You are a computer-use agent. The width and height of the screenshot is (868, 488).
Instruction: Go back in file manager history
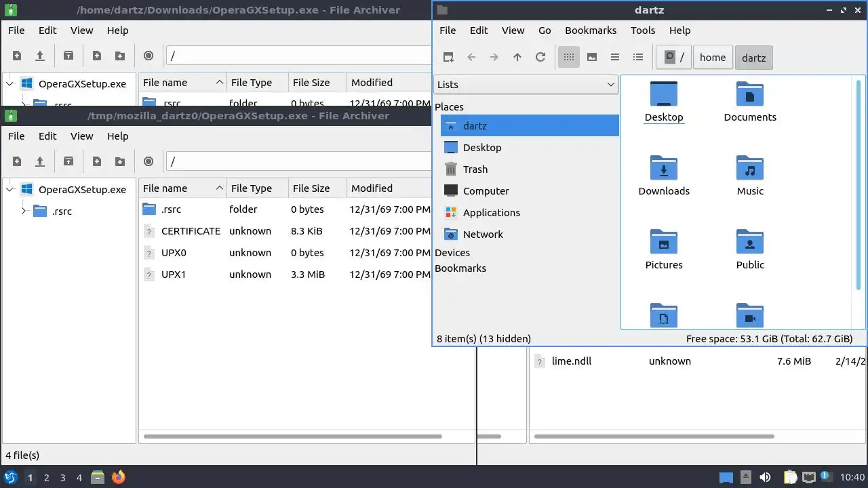[x=471, y=57]
